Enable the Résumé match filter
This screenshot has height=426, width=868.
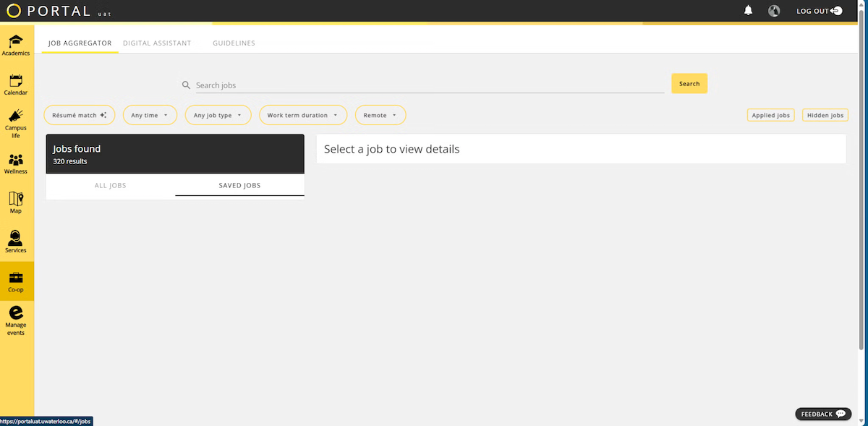coord(80,114)
